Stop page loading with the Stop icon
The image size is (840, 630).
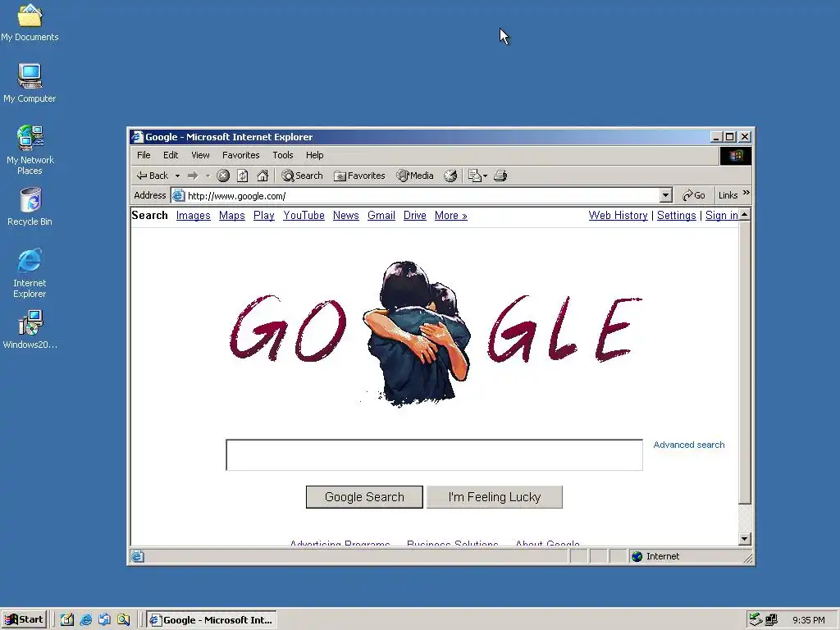[223, 176]
